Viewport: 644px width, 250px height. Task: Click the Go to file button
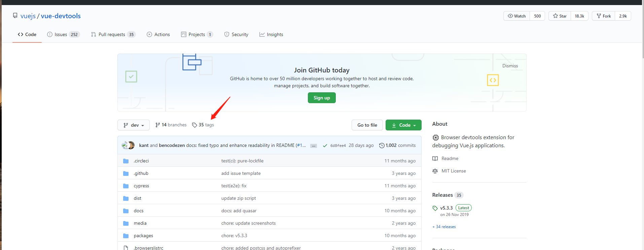367,125
